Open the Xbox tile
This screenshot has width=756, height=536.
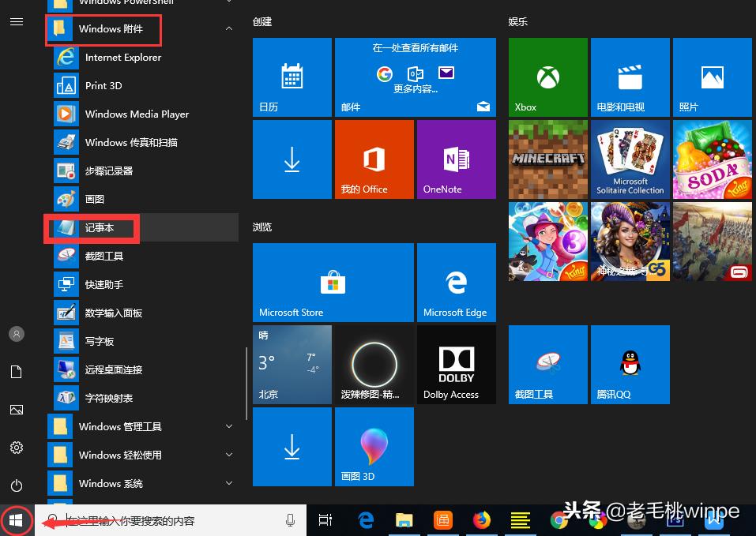[547, 77]
